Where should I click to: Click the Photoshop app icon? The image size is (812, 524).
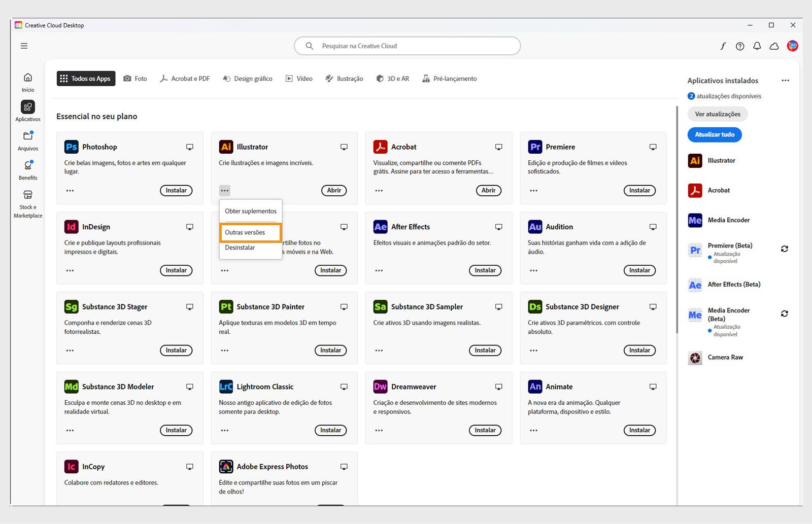coord(71,147)
